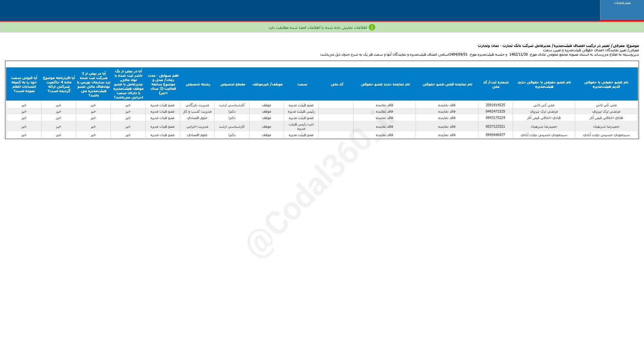Select the national ID cell 0943175224
Screen dimensions: 644x362
click(495, 118)
